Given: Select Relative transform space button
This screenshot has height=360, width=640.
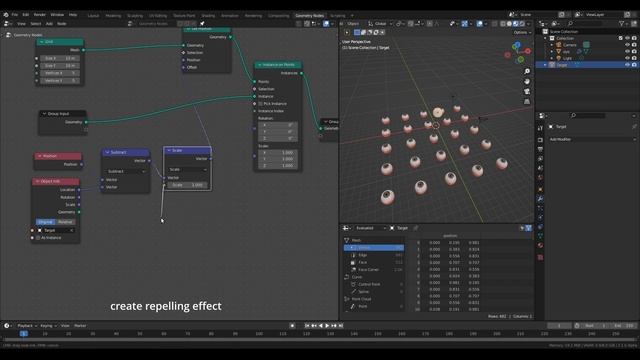Looking at the screenshot, I should pyautogui.click(x=65, y=222).
